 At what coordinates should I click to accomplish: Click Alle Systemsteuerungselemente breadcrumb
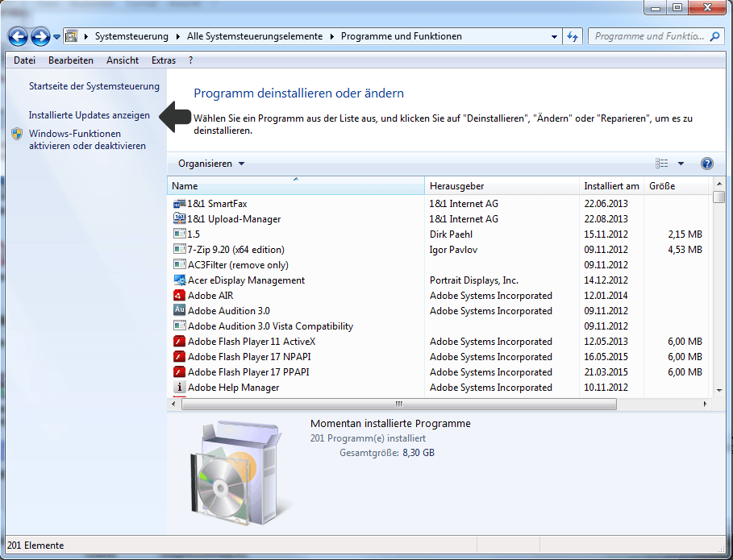tap(255, 36)
